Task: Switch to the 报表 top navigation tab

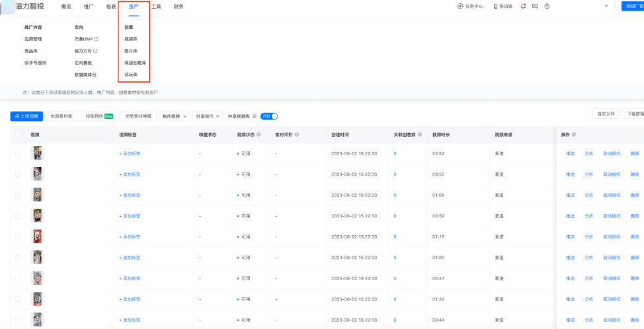Action: 110,6
